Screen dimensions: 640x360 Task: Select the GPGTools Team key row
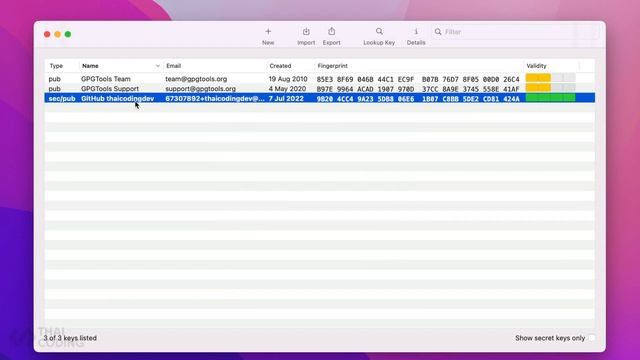coord(320,79)
